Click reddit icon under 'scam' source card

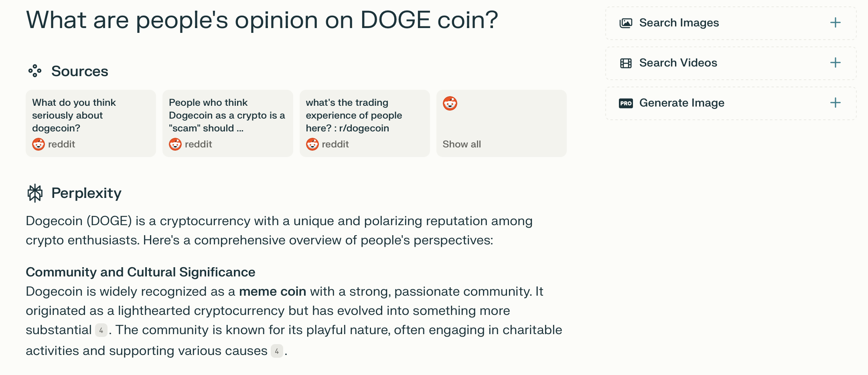(x=175, y=144)
